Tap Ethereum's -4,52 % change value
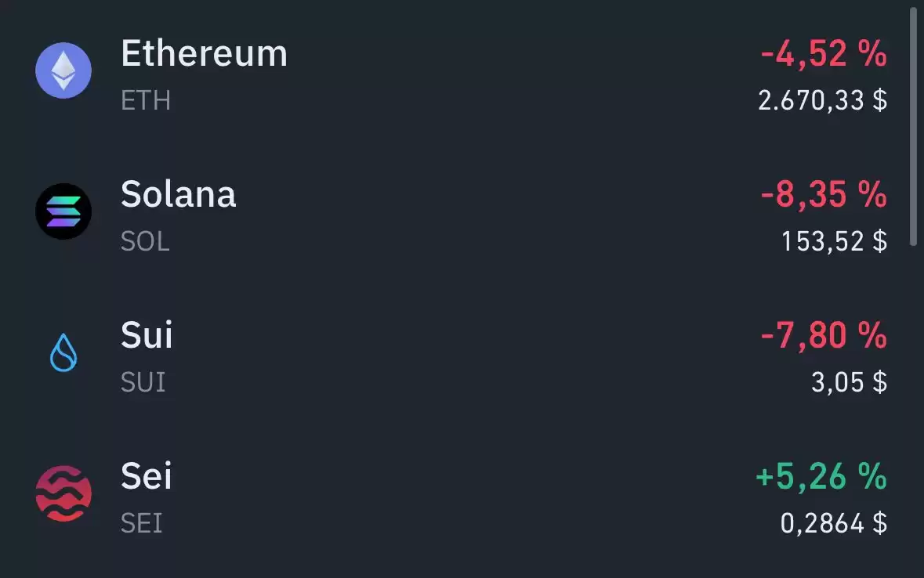Image resolution: width=924 pixels, height=578 pixels. [823, 53]
